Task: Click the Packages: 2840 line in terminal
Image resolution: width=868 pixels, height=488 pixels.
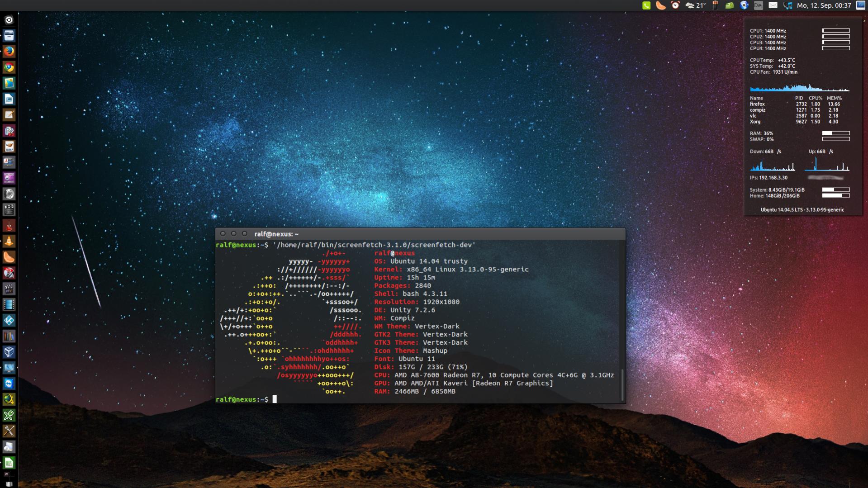Action: tap(403, 286)
